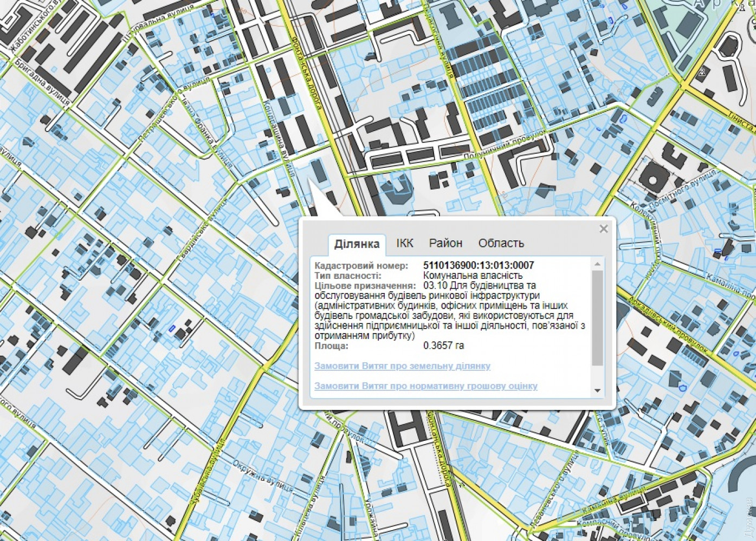This screenshot has width=756, height=541.
Task: Select the Район tab
Action: click(x=445, y=243)
